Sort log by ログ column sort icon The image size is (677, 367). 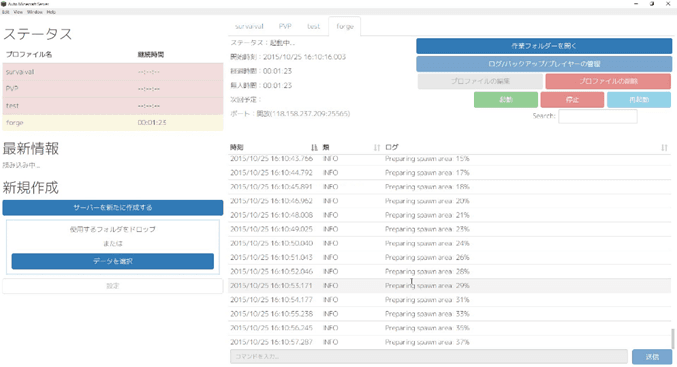pos(664,148)
